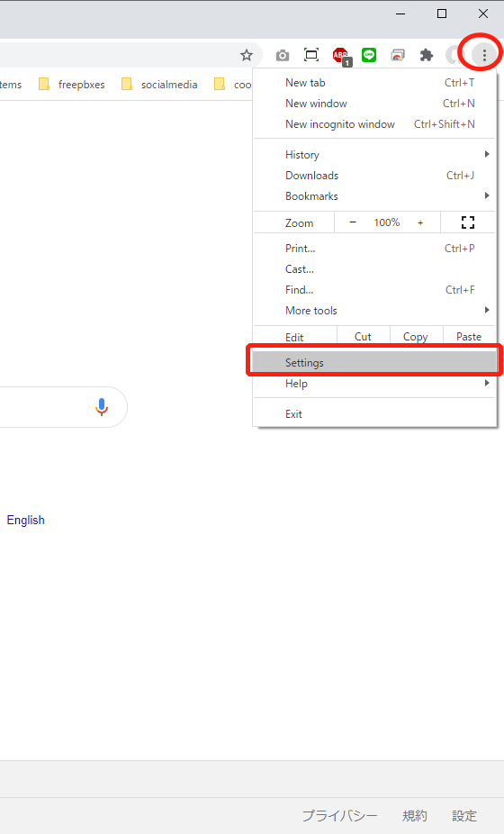Start voice search with the microphone icon
This screenshot has height=834, width=504.
[x=102, y=407]
